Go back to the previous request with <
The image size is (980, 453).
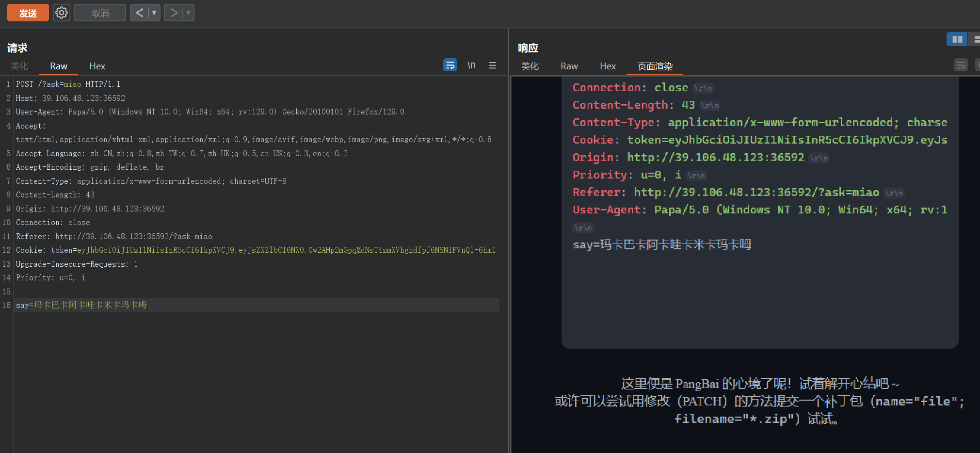[x=139, y=13]
